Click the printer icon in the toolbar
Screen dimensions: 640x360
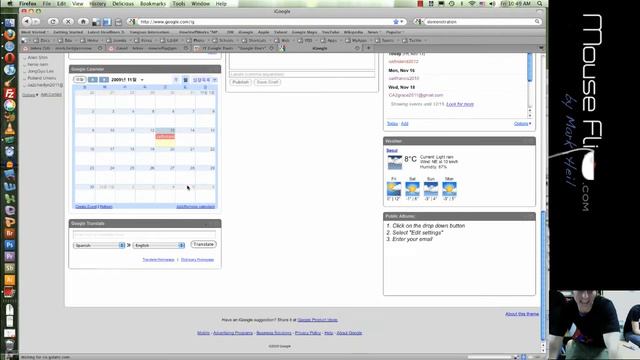tap(118, 22)
